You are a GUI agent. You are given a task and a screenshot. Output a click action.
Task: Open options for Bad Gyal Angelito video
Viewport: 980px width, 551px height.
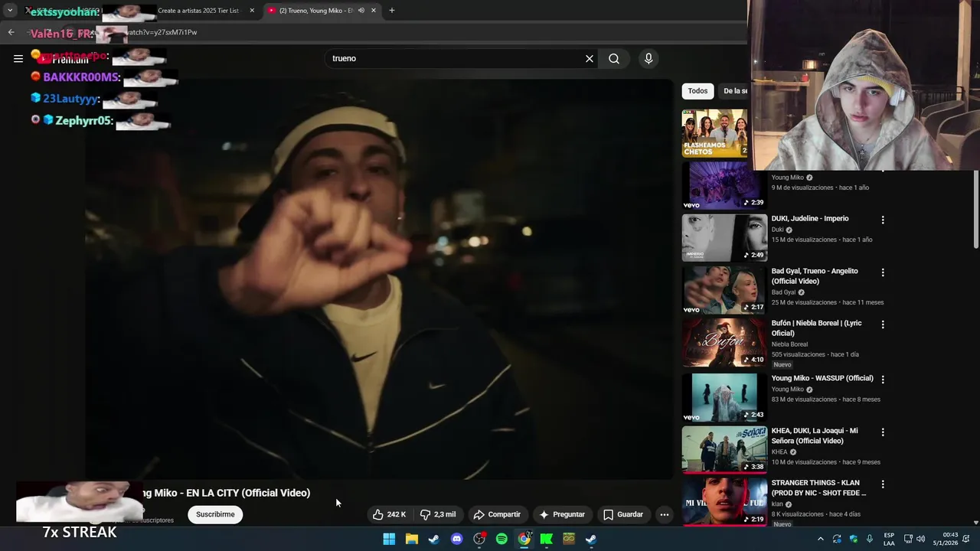(x=883, y=272)
